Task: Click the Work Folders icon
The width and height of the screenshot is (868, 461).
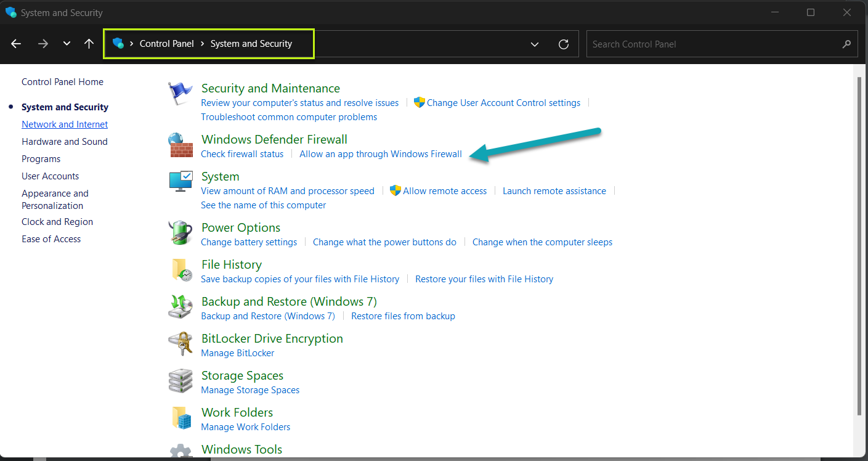Action: pos(180,418)
